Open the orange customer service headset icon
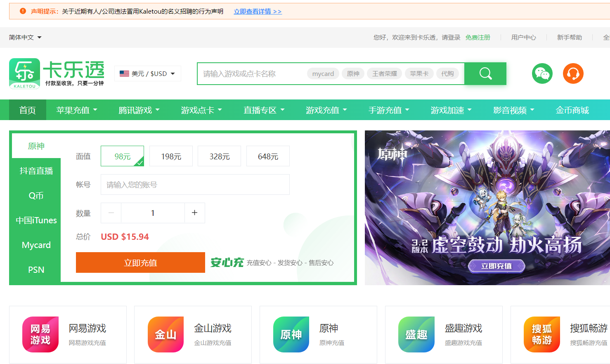The height and width of the screenshot is (364, 610). pos(573,73)
